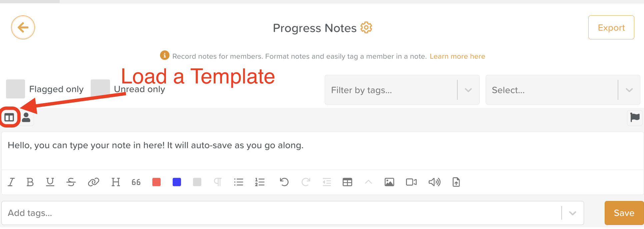
Task: Open Progress Notes settings gear
Action: click(x=366, y=28)
